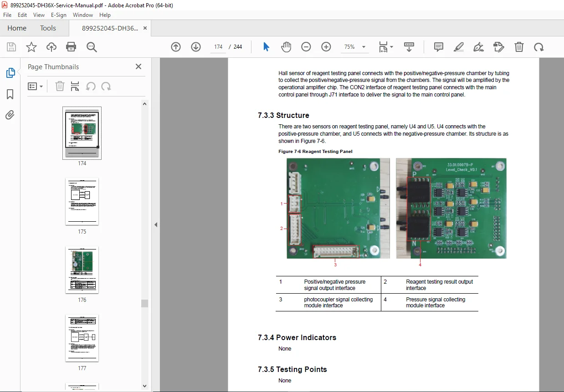Viewport: 564px width, 392px height.
Task: Open the Window menu
Action: pos(83,15)
